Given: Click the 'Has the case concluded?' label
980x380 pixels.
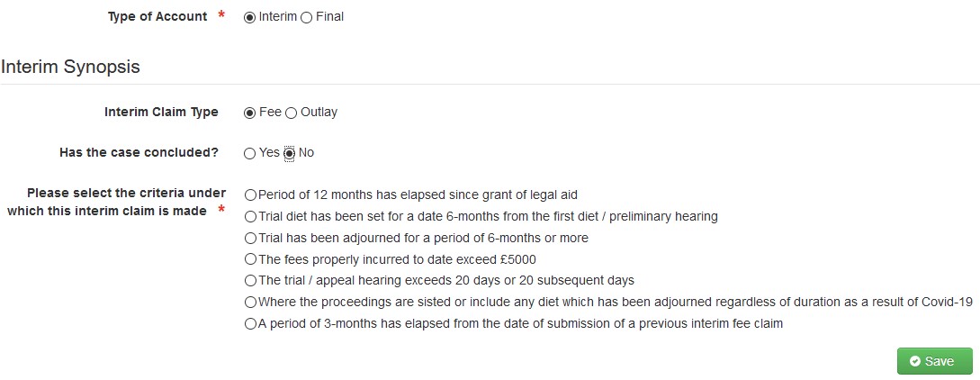Looking at the screenshot, I should (x=139, y=152).
